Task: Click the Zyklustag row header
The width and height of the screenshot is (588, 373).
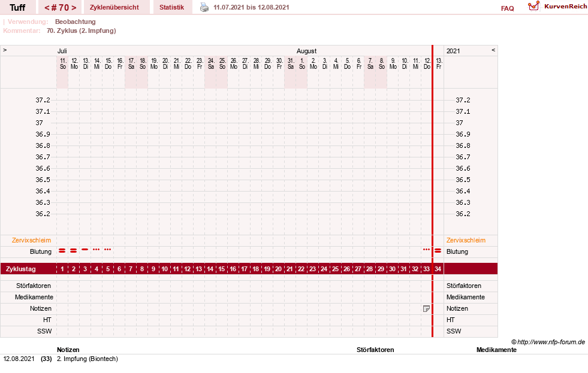Action: tap(20, 269)
